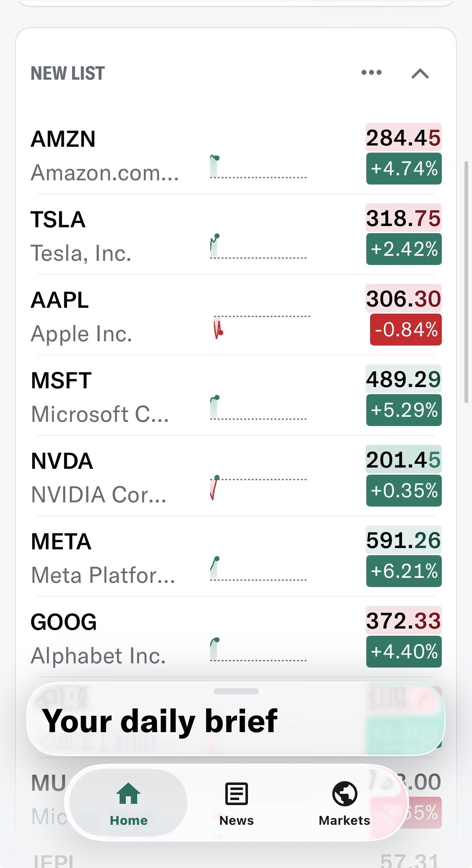Open the New List three-dot options menu
This screenshot has height=868, width=472.
pyautogui.click(x=371, y=73)
